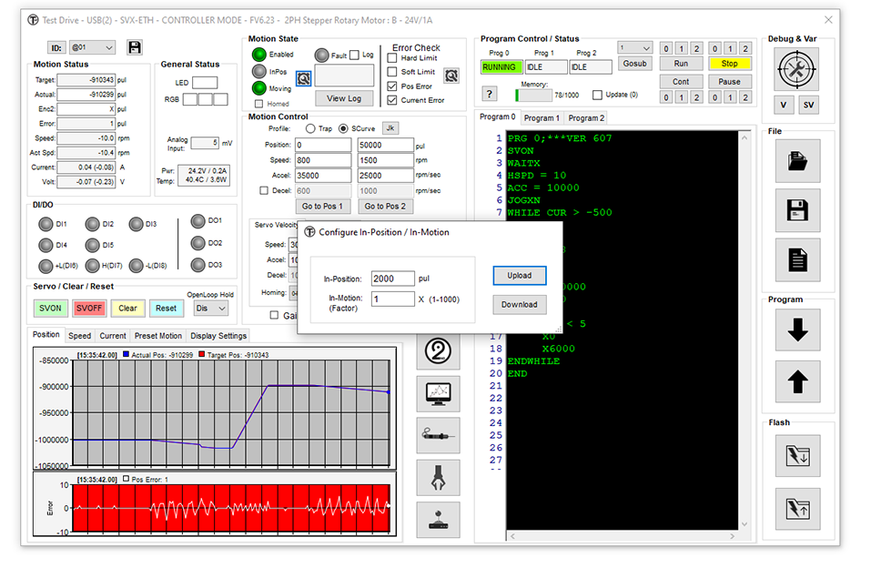The width and height of the screenshot is (881, 588).
Task: Click the open file folder icon
Action: coord(797,161)
